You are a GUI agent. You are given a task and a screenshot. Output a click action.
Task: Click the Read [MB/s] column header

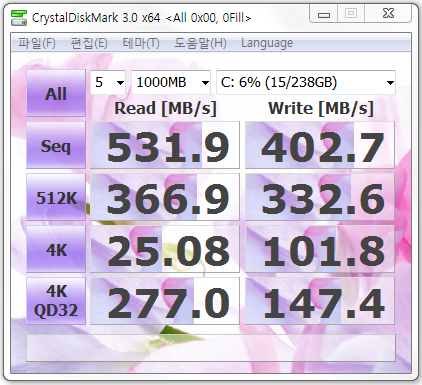[166, 108]
